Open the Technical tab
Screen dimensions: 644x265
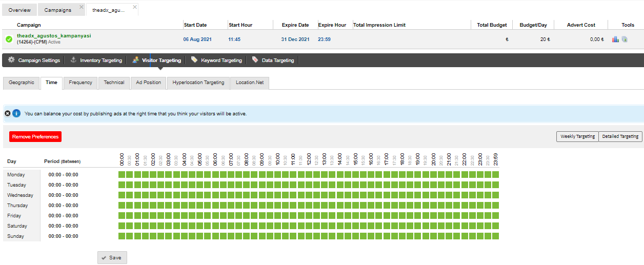(114, 83)
